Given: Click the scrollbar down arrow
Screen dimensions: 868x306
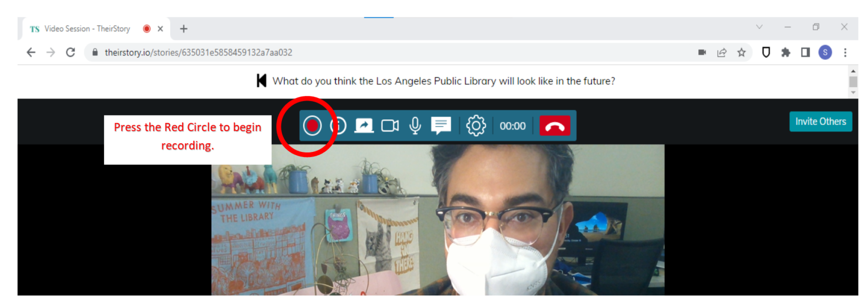Looking at the screenshot, I should (853, 92).
